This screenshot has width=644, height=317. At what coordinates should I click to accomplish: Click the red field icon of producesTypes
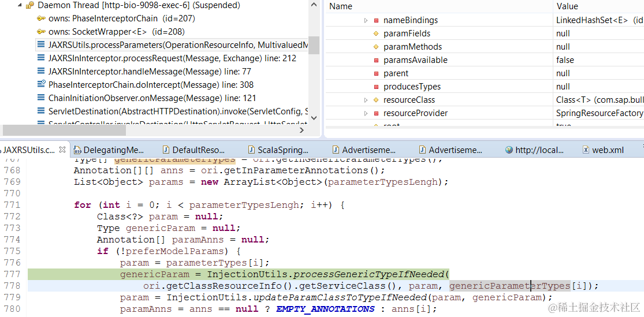pos(376,87)
